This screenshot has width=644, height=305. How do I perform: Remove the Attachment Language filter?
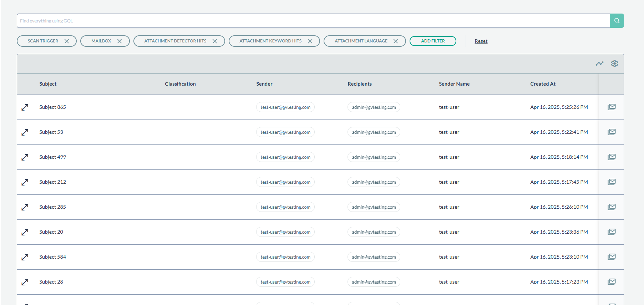point(396,41)
